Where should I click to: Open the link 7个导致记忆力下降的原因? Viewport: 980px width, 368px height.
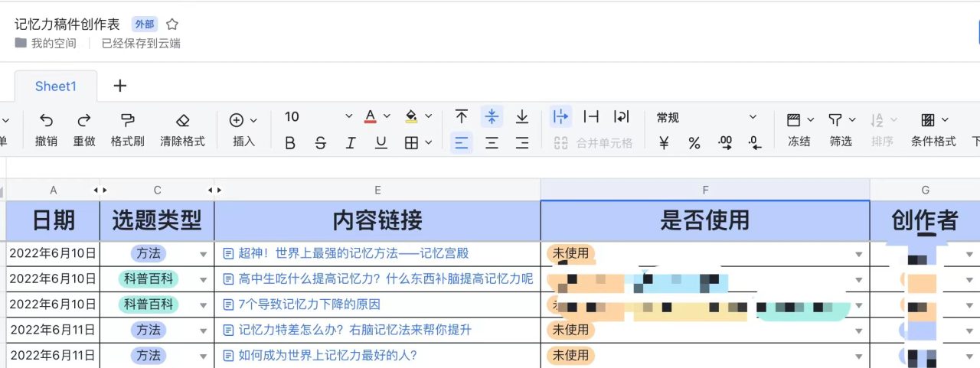point(309,304)
